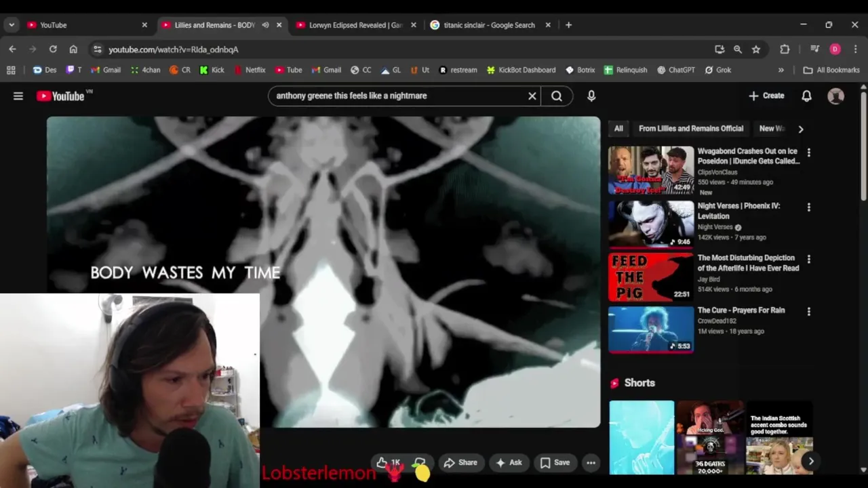Play FEED THE PIG thumbnail
The height and width of the screenshot is (488, 868).
pos(651,277)
